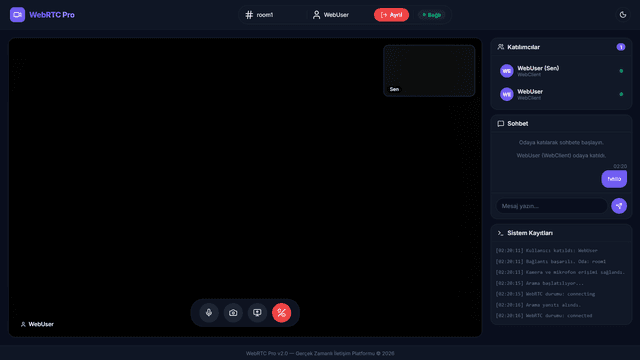Click the WebRTC Pro title text
The image size is (640, 360).
[52, 15]
